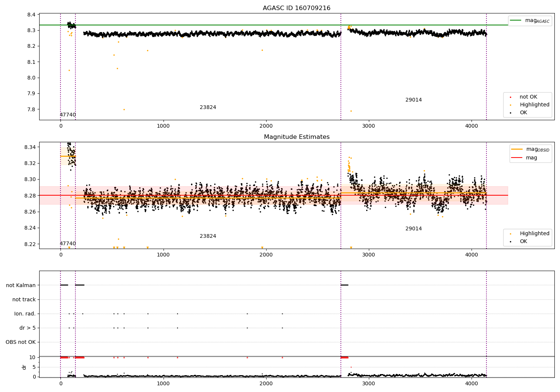This screenshot has height=392, width=560.
Task: Click x-axis tick 1000 under the bottom plot
Action: (x=164, y=383)
